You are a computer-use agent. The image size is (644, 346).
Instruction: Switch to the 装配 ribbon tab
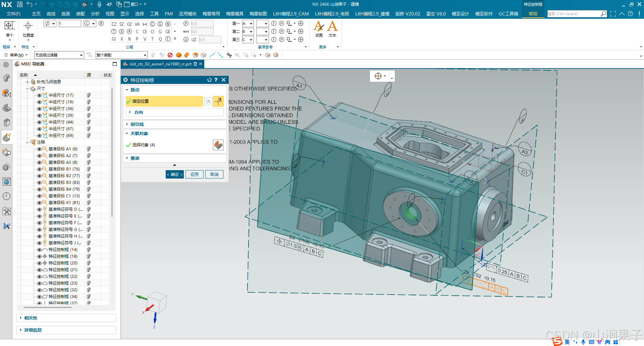tap(80, 14)
